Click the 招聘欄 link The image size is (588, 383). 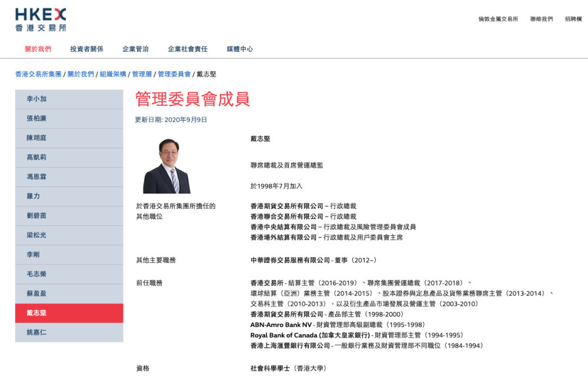pyautogui.click(x=573, y=19)
